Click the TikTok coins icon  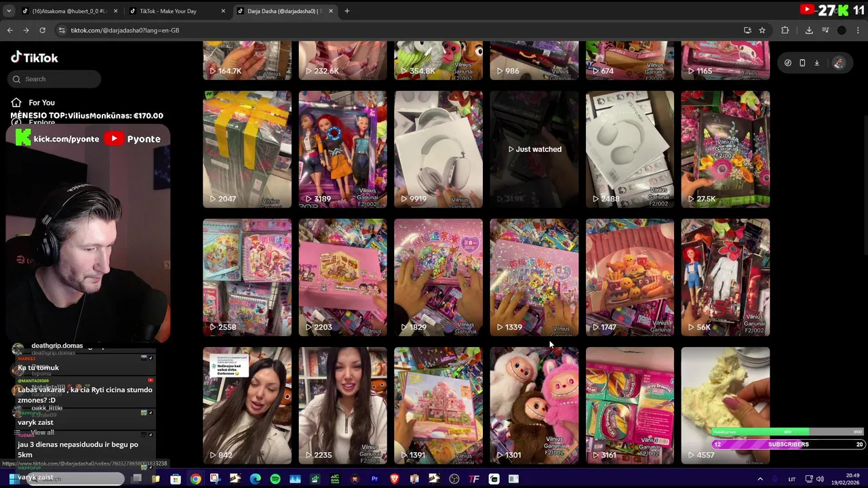(x=787, y=63)
